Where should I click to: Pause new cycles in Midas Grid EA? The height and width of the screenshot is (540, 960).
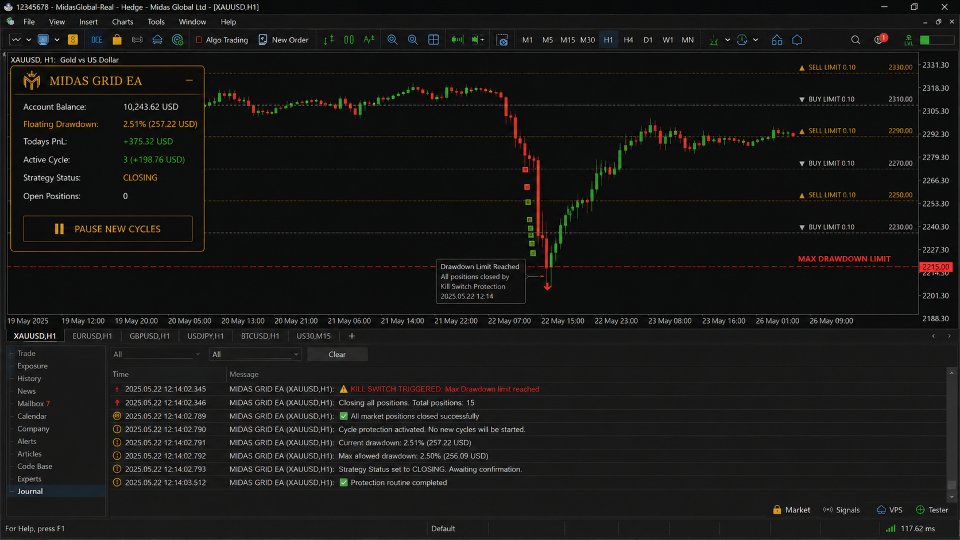click(108, 228)
